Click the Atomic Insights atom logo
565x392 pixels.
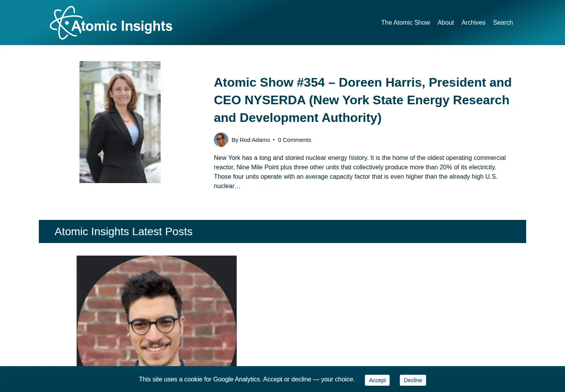(x=111, y=23)
